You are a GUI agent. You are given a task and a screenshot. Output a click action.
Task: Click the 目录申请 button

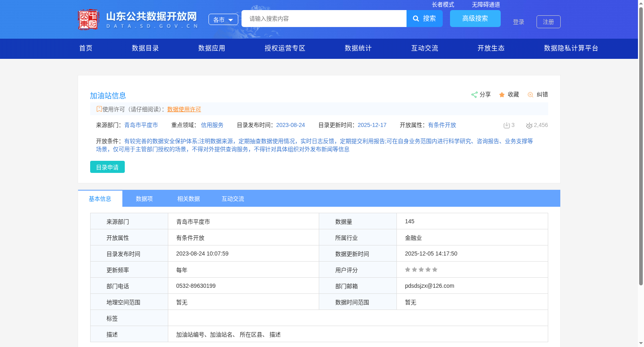(107, 167)
